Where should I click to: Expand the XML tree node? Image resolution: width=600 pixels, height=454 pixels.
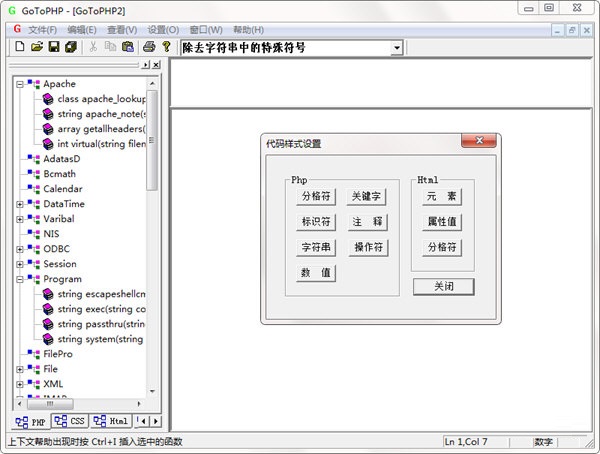point(20,384)
